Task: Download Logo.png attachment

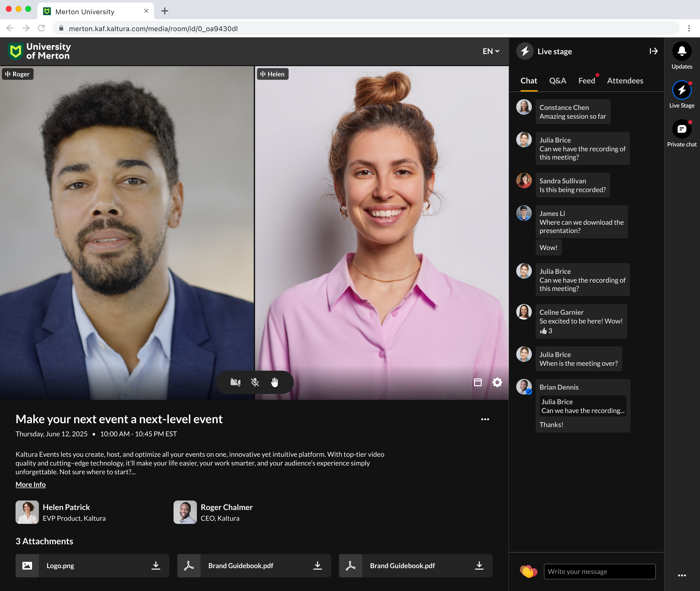Action: (x=156, y=565)
